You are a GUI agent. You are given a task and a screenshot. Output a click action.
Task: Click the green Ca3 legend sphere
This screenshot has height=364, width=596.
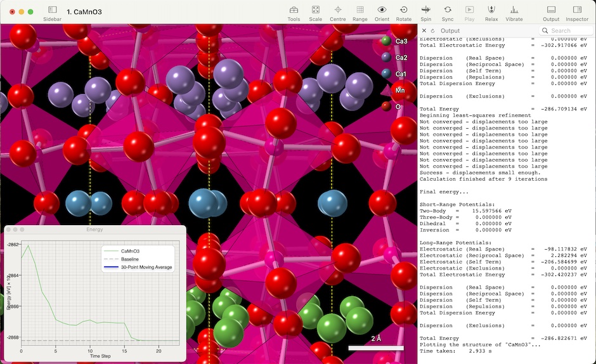385,41
